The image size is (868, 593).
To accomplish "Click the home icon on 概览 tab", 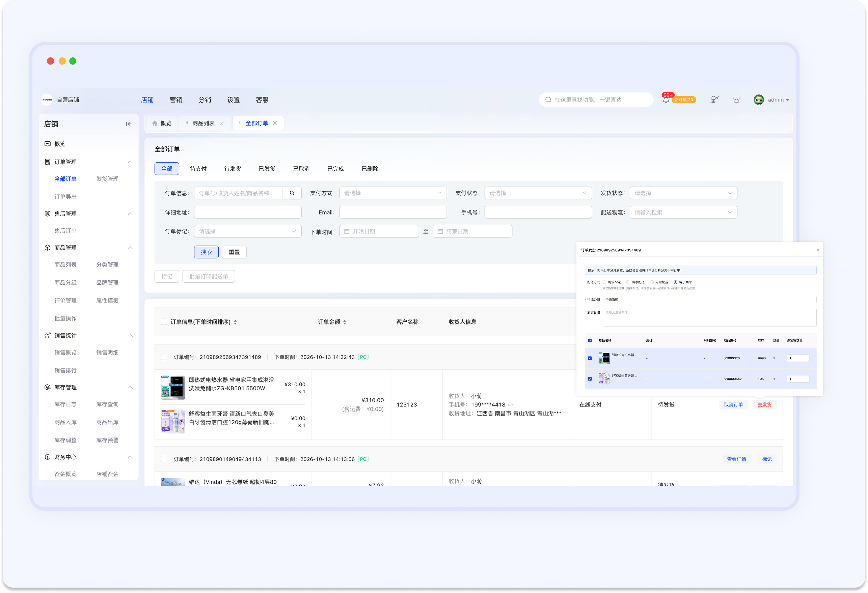I will [x=155, y=123].
